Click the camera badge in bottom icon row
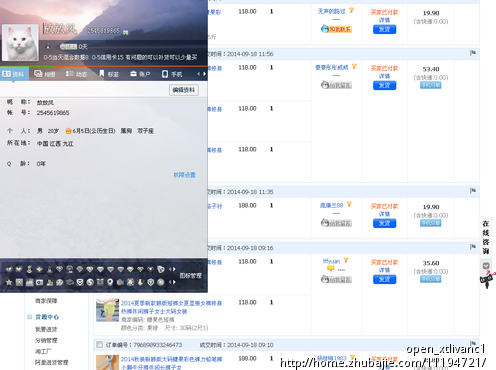496x370 pixels. pos(39,282)
